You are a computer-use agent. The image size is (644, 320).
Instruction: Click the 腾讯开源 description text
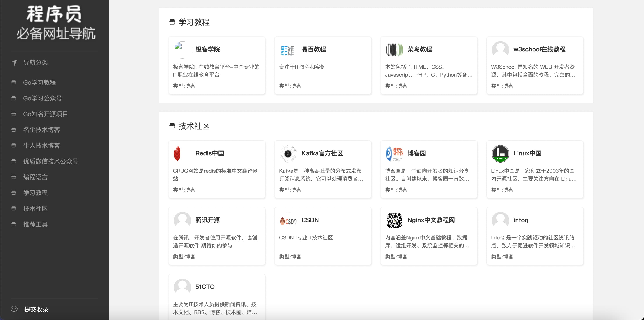215,241
